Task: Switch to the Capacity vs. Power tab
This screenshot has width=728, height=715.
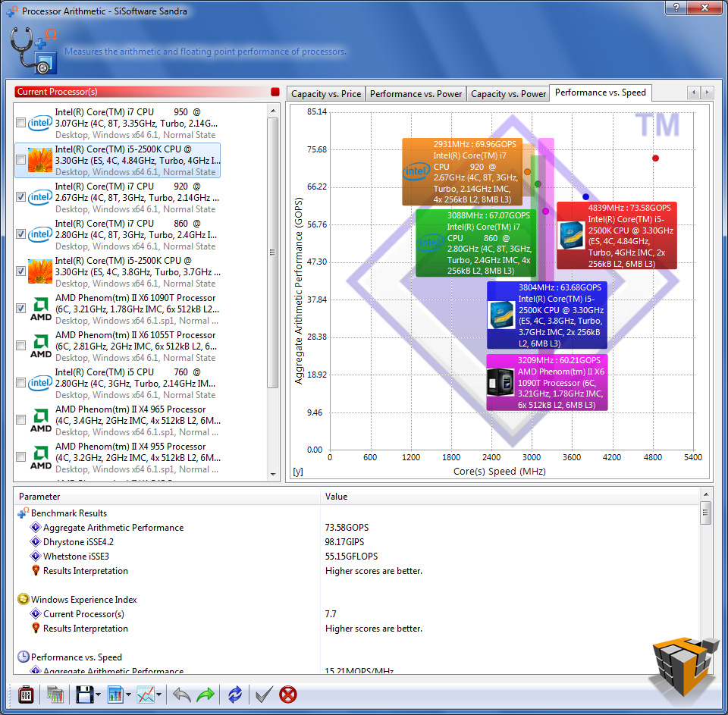Action: coord(508,94)
